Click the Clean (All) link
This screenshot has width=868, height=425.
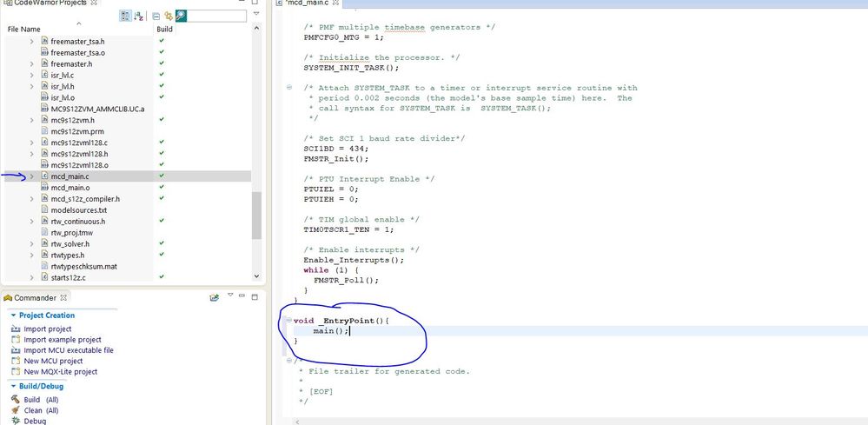[41, 410]
